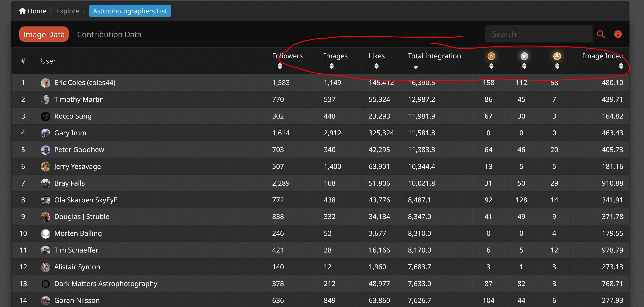This screenshot has width=644, height=307.
Task: Open the orange info icon
Action: coord(618,34)
